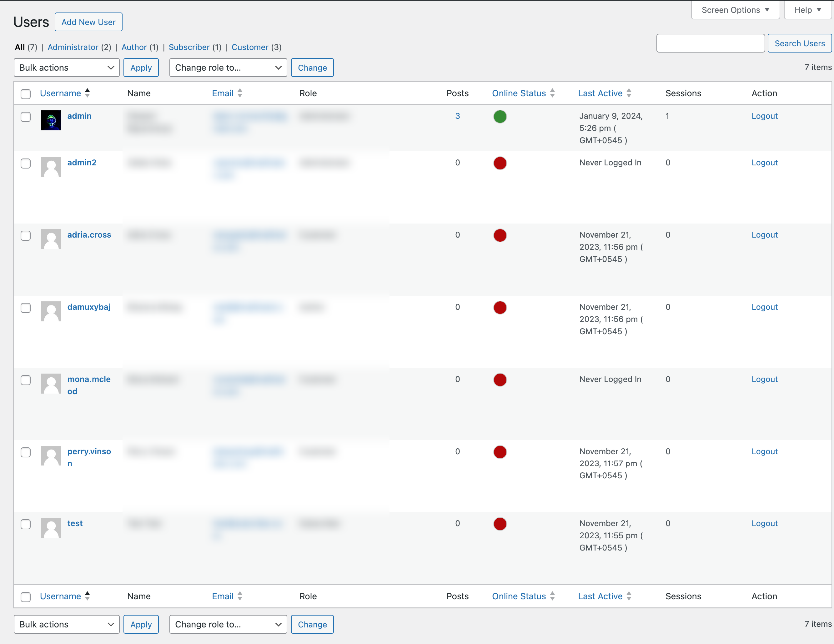Click the bottom Change button
The width and height of the screenshot is (834, 644).
(x=312, y=624)
